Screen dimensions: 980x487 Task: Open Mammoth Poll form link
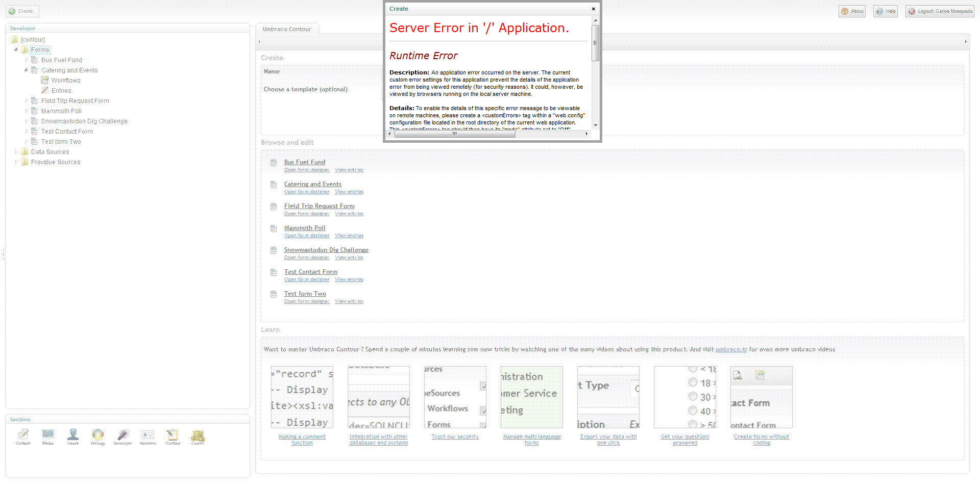(x=305, y=228)
